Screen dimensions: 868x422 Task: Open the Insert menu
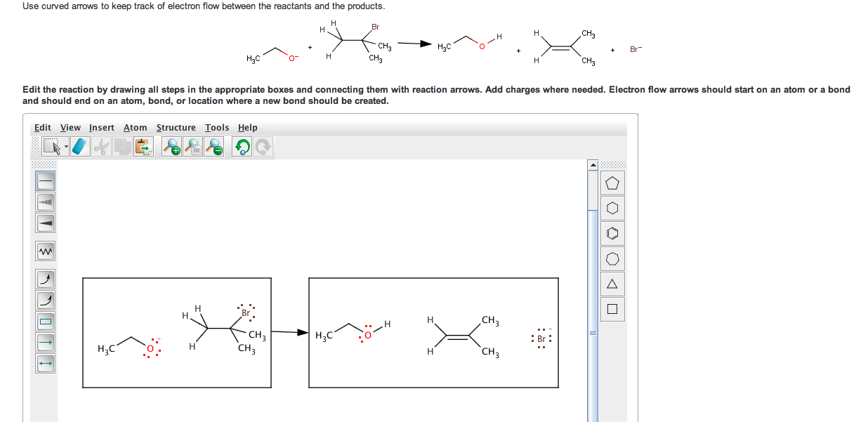click(101, 127)
